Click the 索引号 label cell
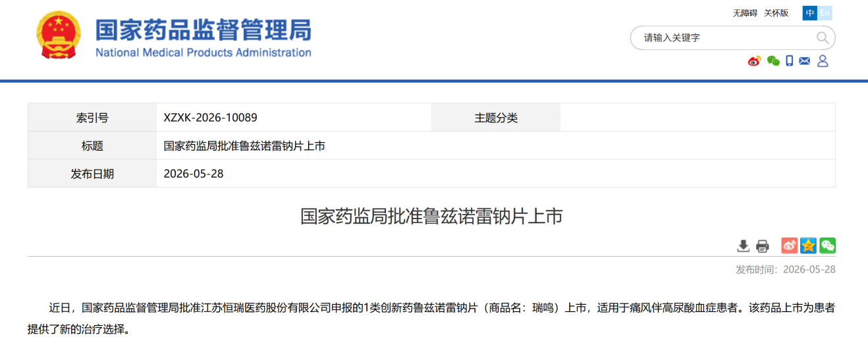Image resolution: width=868 pixels, height=362 pixels. click(92, 118)
